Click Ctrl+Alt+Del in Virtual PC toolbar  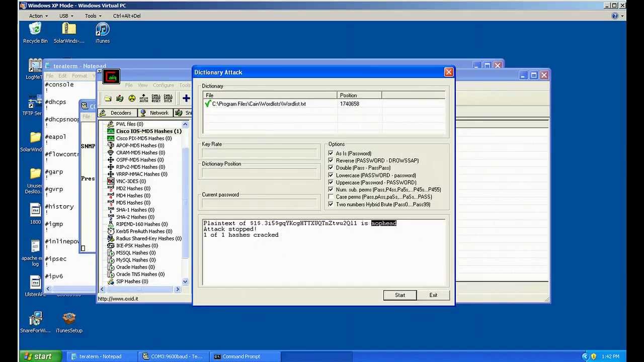(127, 16)
